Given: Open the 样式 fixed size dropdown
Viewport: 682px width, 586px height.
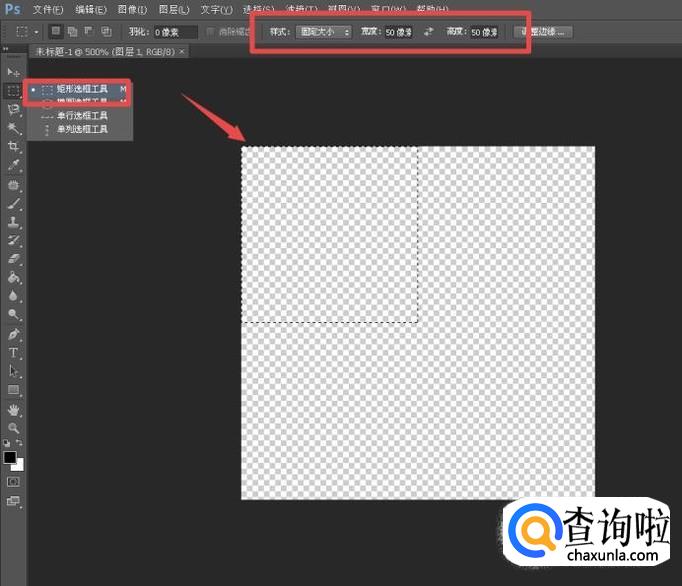Looking at the screenshot, I should click(324, 32).
